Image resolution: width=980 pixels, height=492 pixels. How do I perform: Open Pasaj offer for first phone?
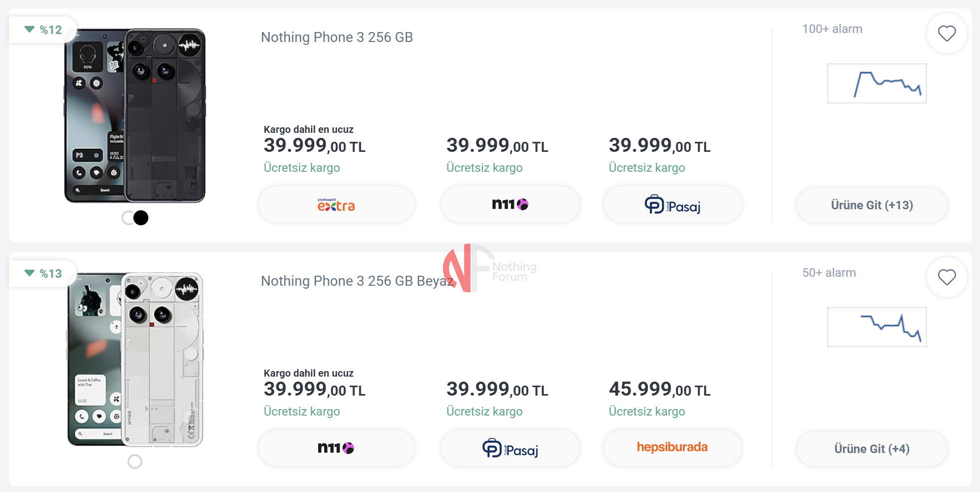[x=672, y=205]
